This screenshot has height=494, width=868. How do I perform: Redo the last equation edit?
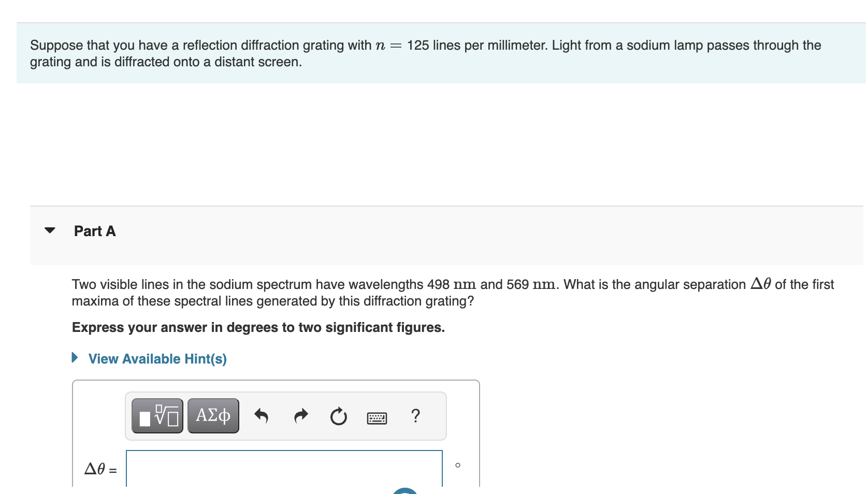coord(300,416)
